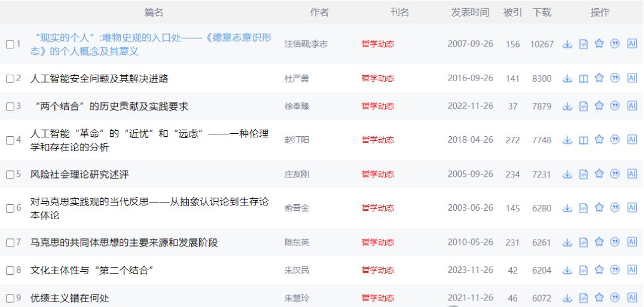This screenshot has height=307, width=644.
Task: Open online reading for 人工智能安全问题及其解决进路
Action: [584, 78]
